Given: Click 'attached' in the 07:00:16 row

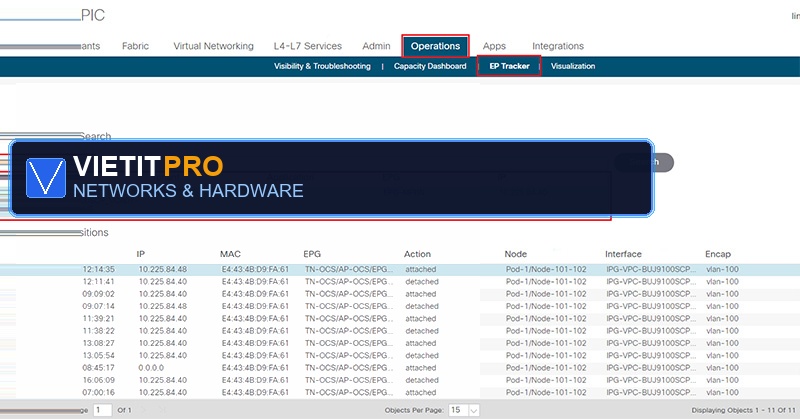Looking at the screenshot, I should click(x=421, y=392).
